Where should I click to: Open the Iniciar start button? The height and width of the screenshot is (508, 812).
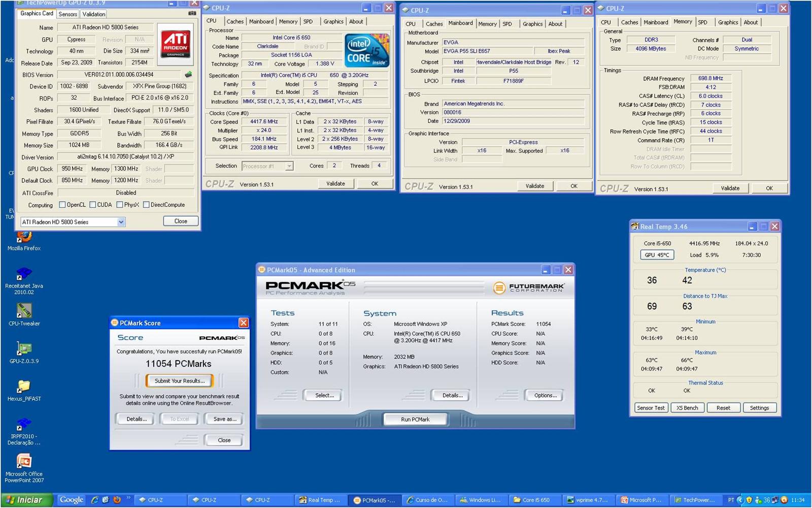coord(26,500)
